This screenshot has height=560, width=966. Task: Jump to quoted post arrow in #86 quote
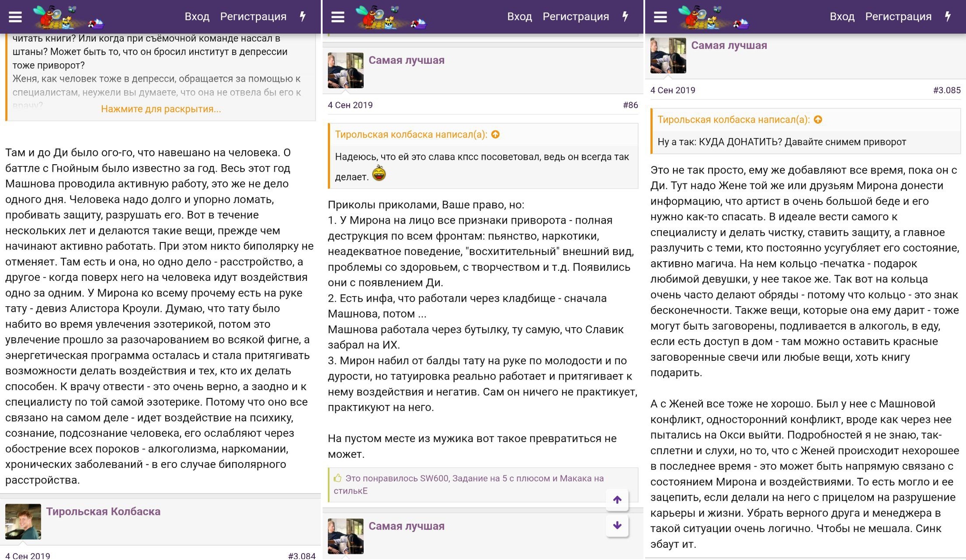click(495, 135)
